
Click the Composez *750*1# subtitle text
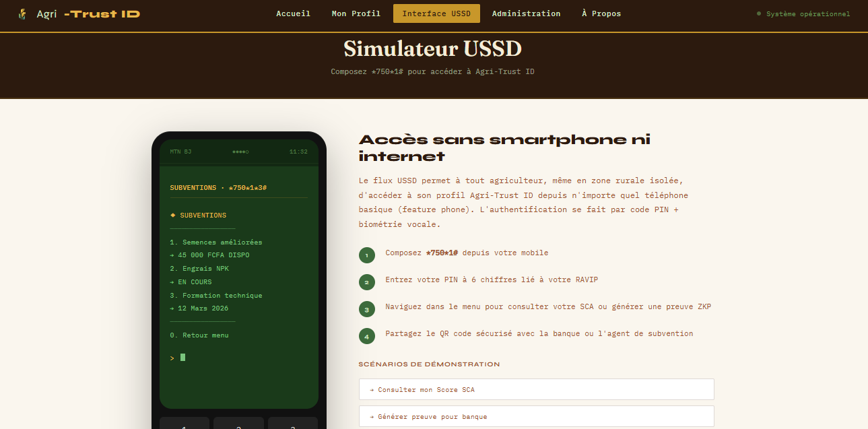pos(433,71)
